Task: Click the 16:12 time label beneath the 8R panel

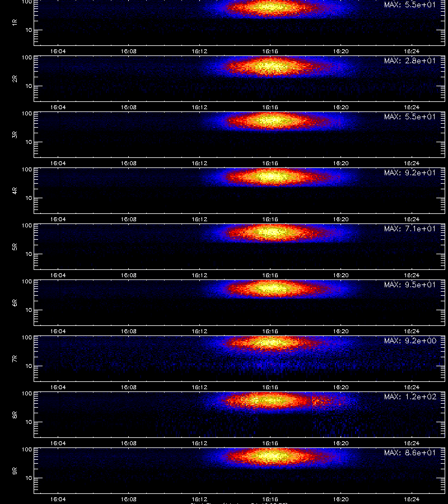Action: click(199, 444)
